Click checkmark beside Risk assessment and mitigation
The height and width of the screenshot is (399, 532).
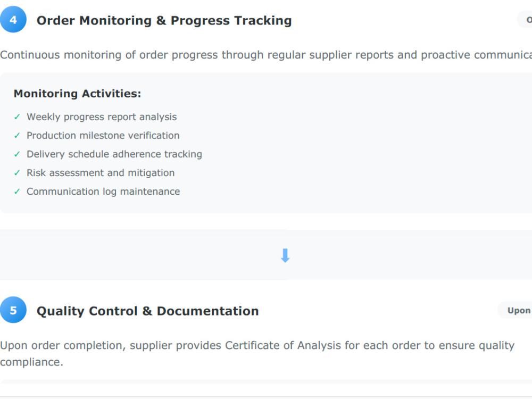click(x=17, y=173)
